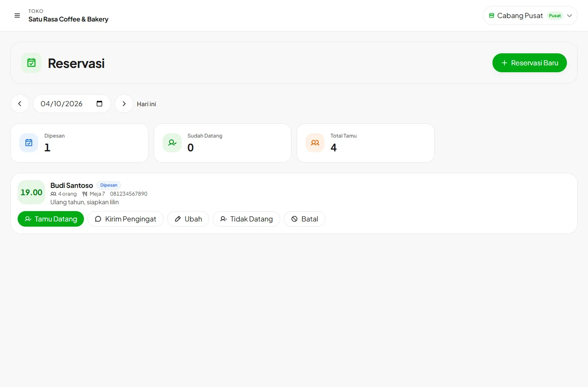Viewport: 588px width, 387px height.
Task: Mark Budi Santoso as Tamu Datang
Action: coord(51,219)
